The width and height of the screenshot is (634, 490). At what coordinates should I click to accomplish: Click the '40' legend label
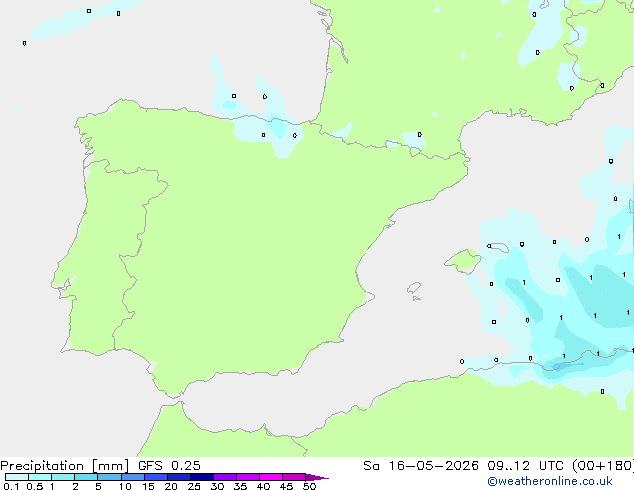pyautogui.click(x=263, y=486)
